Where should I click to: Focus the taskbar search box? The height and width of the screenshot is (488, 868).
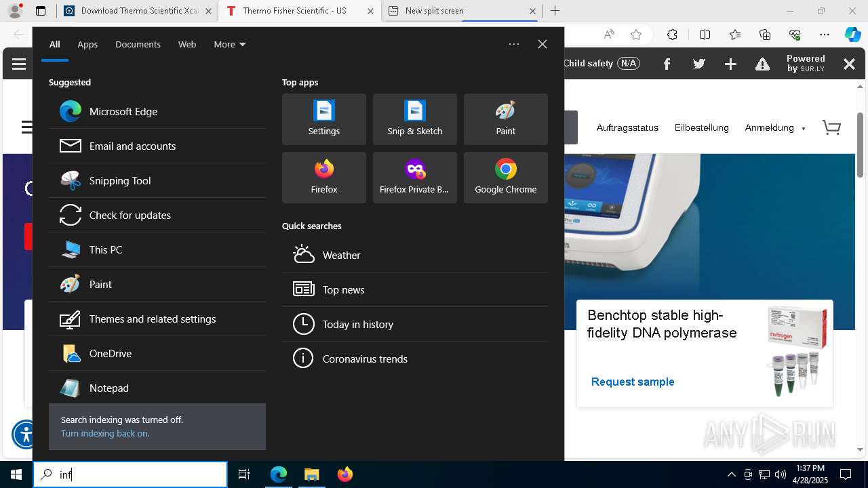pos(130,474)
